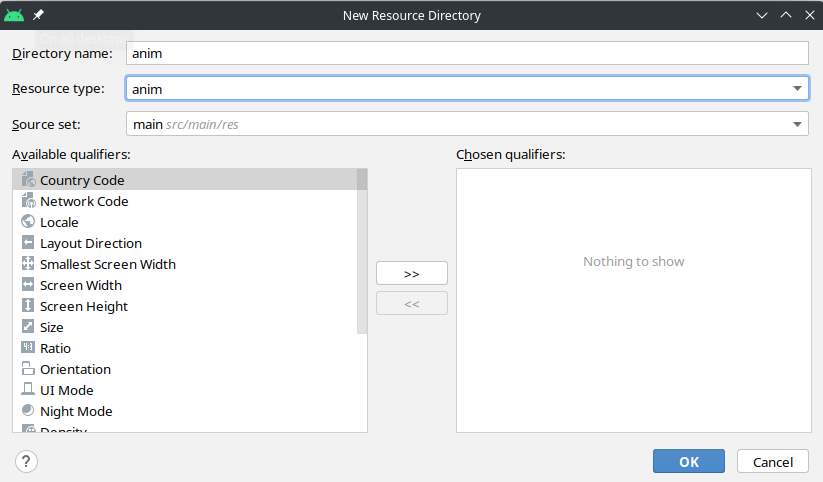
Task: Click the Resource type combo box field
Action: (x=467, y=88)
